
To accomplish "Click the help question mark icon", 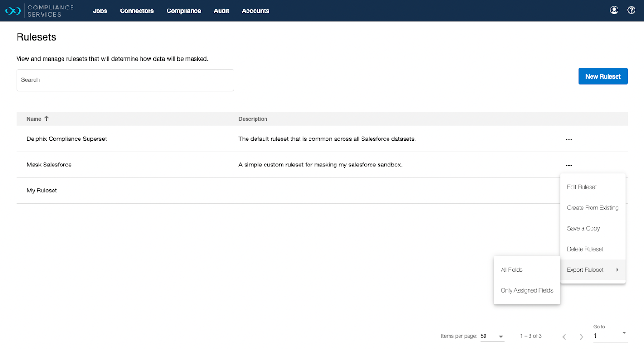I will tap(631, 10).
